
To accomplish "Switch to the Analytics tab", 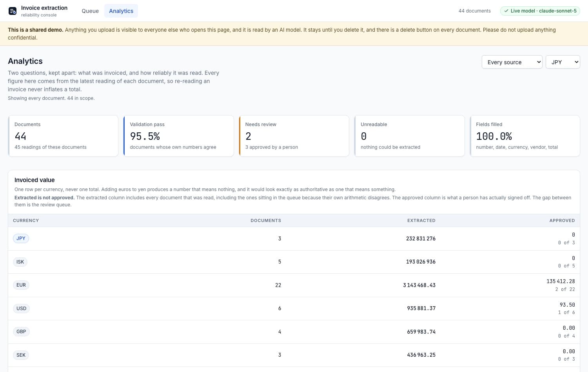I will coord(121,11).
